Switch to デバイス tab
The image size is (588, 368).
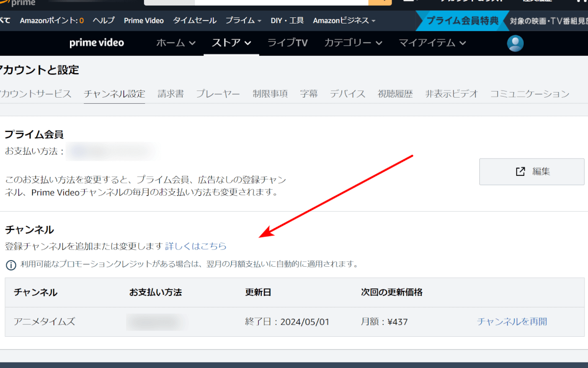click(348, 94)
